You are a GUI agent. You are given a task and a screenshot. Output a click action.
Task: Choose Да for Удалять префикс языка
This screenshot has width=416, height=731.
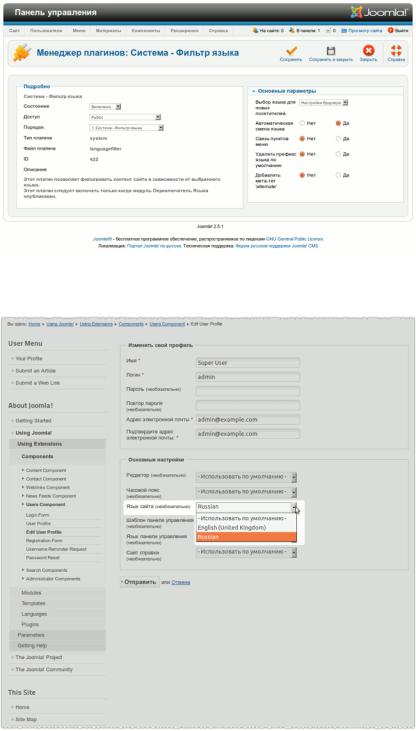(338, 154)
